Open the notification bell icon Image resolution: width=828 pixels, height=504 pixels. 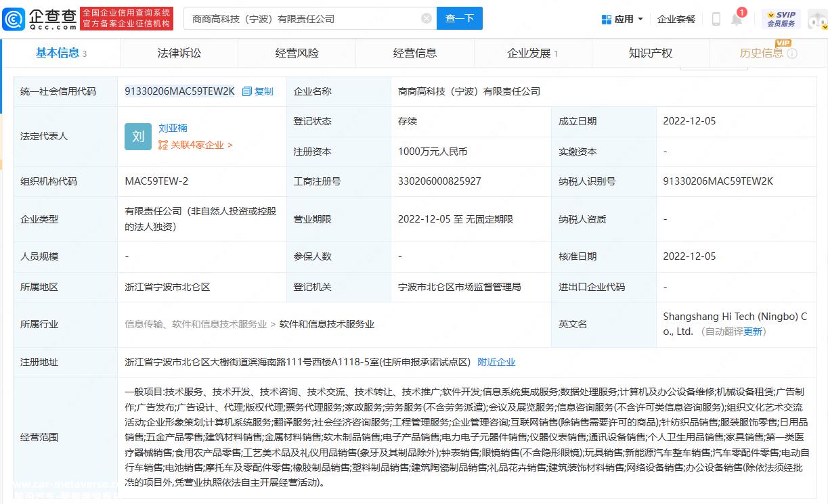737,19
